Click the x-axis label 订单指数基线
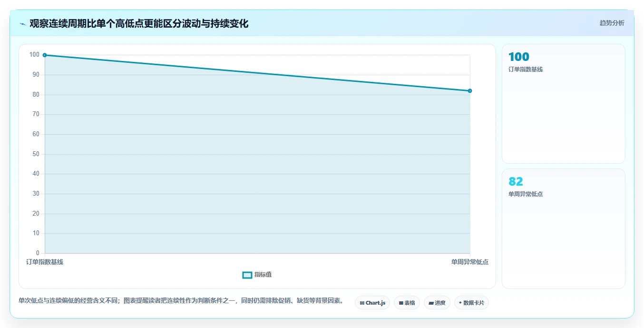The width and height of the screenshot is (644, 328). coord(45,262)
